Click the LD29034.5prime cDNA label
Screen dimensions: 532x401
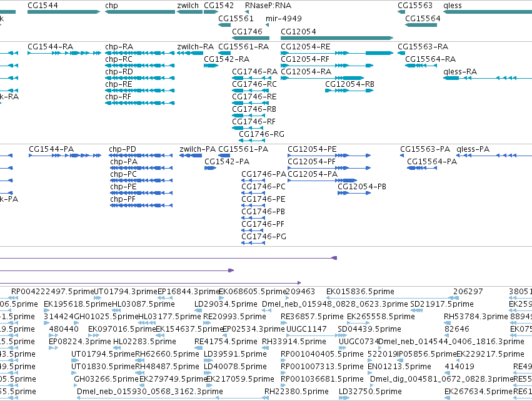226,304
